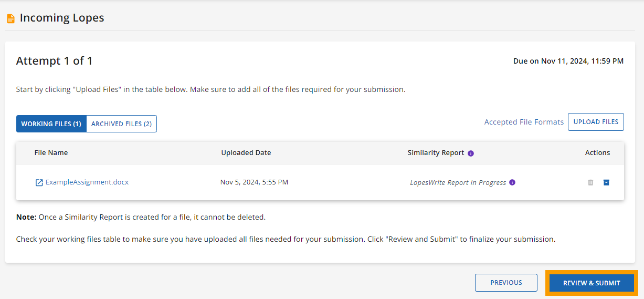Open the external link icon before ExampleAssignment.docx

[39, 183]
